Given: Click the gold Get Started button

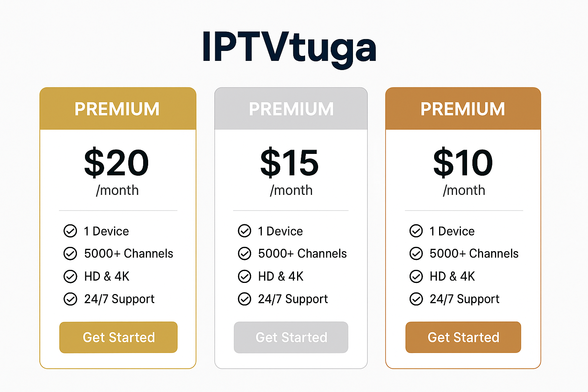Looking at the screenshot, I should (x=118, y=337).
